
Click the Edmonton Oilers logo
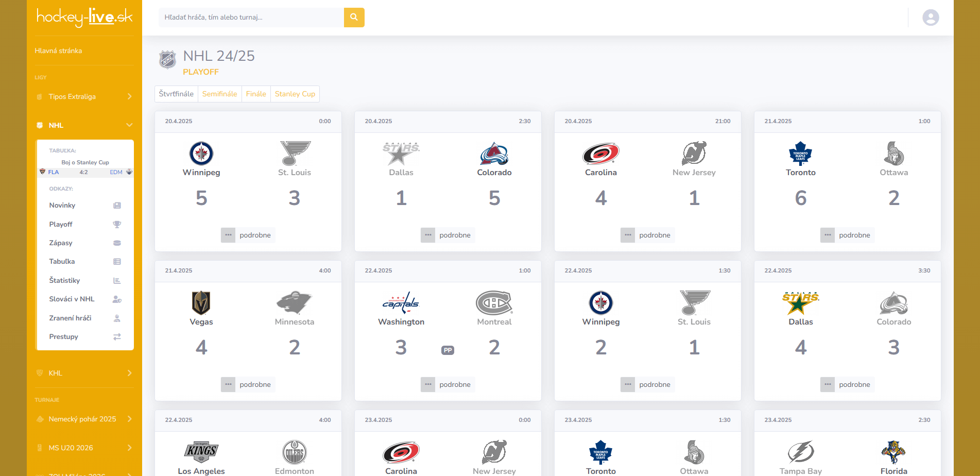point(295,452)
